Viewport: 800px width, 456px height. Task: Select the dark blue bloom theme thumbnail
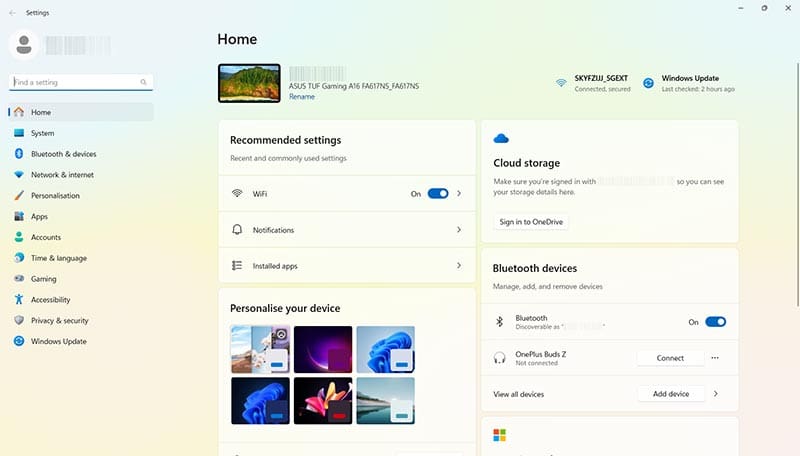260,401
